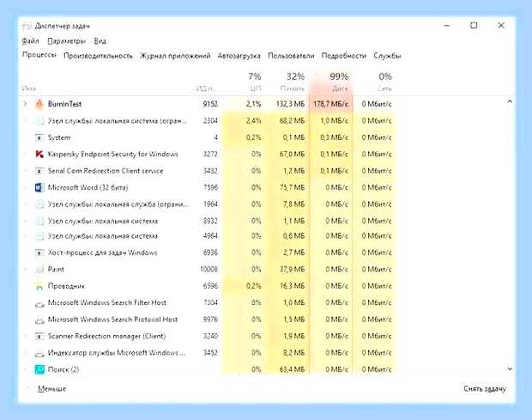Click the Scanner Redirection manager icon
The height and width of the screenshot is (420, 532).
pos(39,336)
